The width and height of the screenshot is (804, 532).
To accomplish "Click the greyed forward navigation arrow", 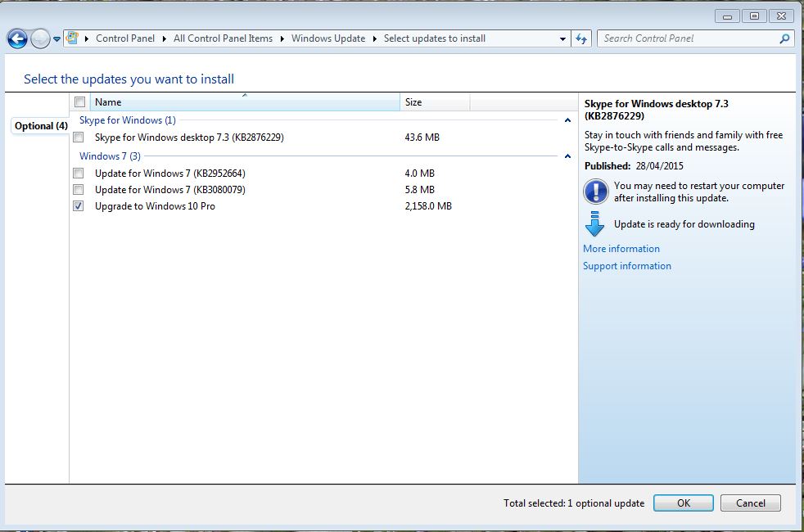I will click(40, 38).
